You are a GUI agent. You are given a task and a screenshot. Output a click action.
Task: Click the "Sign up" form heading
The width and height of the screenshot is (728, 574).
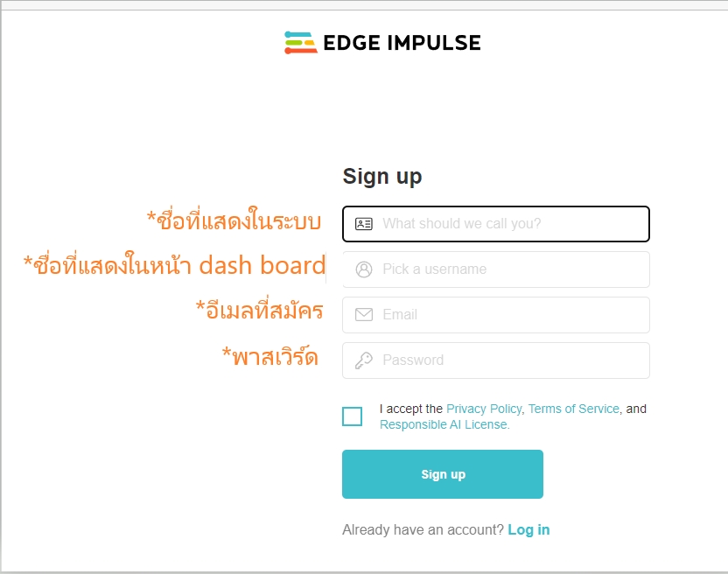(382, 176)
